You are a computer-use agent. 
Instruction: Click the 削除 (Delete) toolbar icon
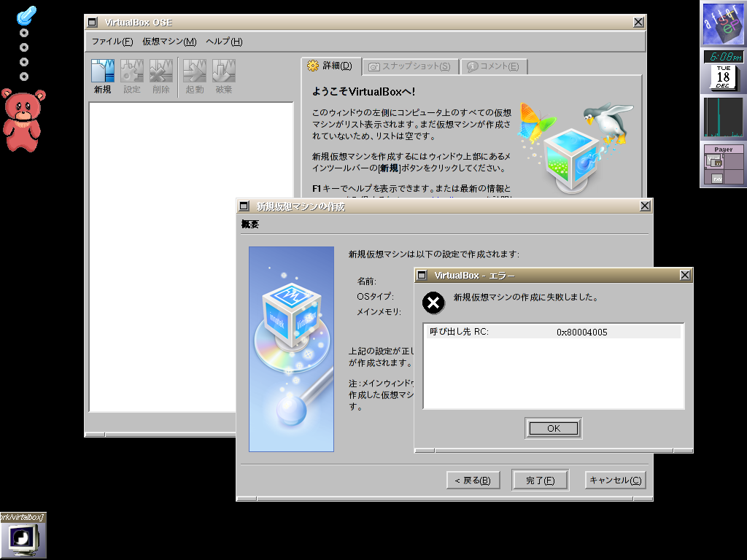tap(161, 76)
